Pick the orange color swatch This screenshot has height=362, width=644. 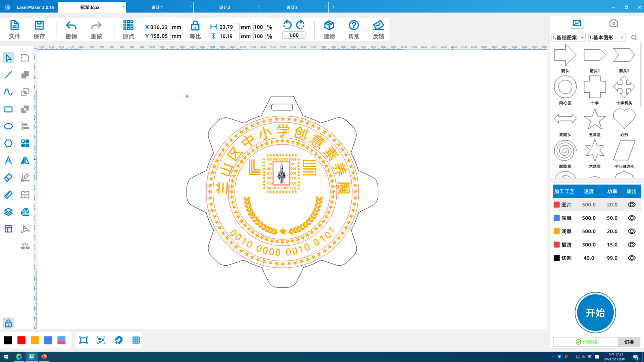pos(35,340)
